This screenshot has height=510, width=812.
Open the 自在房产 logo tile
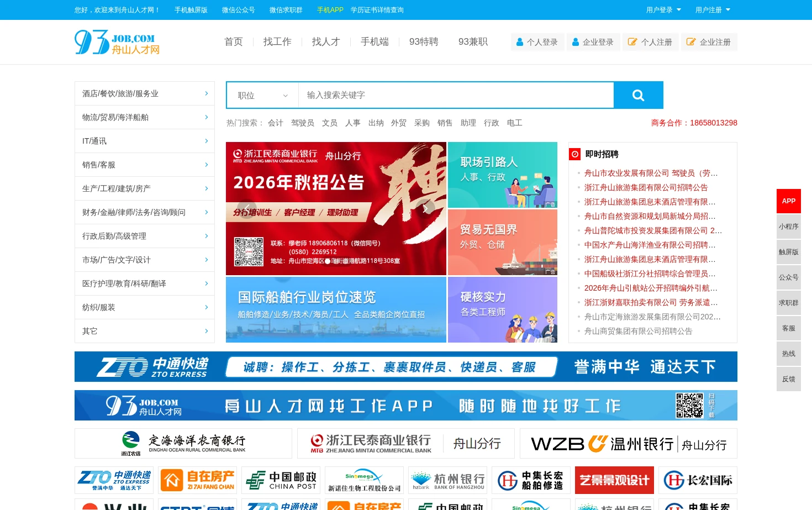pyautogui.click(x=198, y=480)
